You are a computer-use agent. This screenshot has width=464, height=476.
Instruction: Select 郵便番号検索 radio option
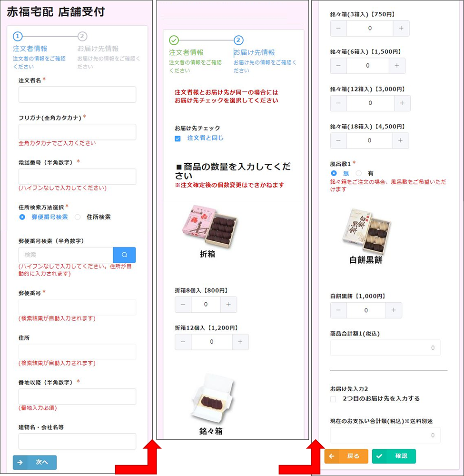click(22, 217)
